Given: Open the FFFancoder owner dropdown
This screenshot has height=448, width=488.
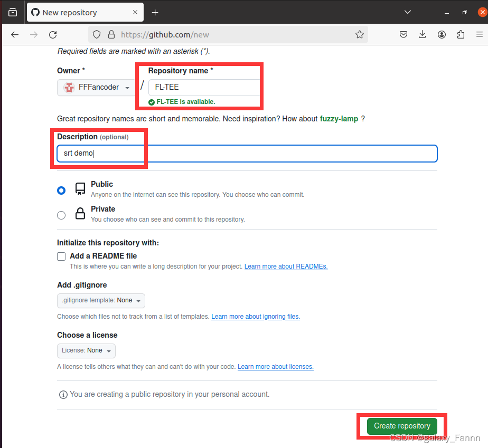Looking at the screenshot, I should point(96,88).
